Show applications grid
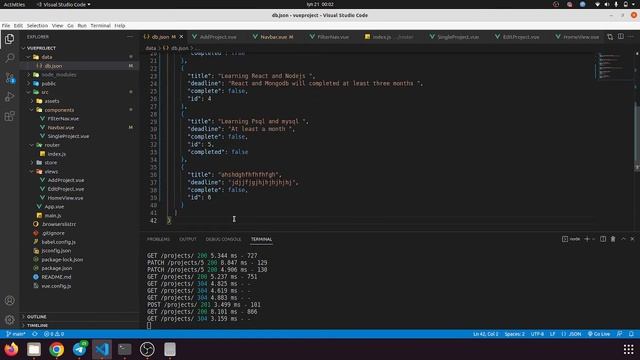 (629, 349)
